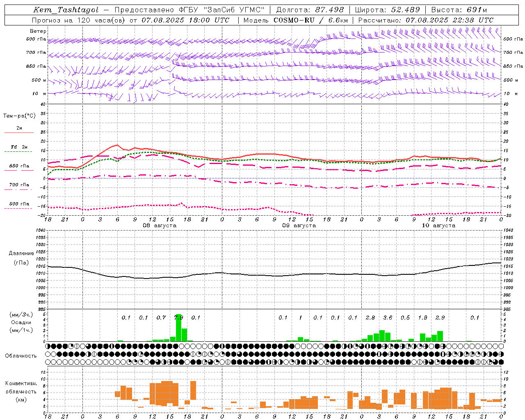Click the 'Облачность' cloud cover label
Viewport: 525px width, 420px height.
tap(21, 356)
